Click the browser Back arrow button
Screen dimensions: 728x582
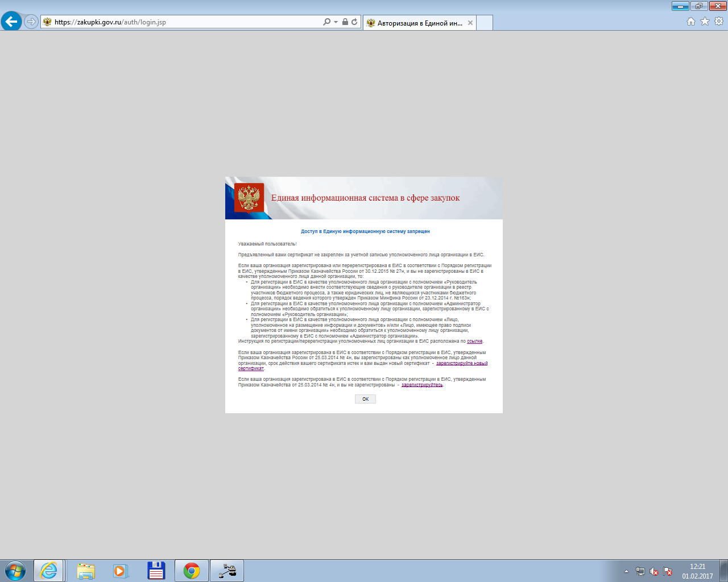pos(11,22)
